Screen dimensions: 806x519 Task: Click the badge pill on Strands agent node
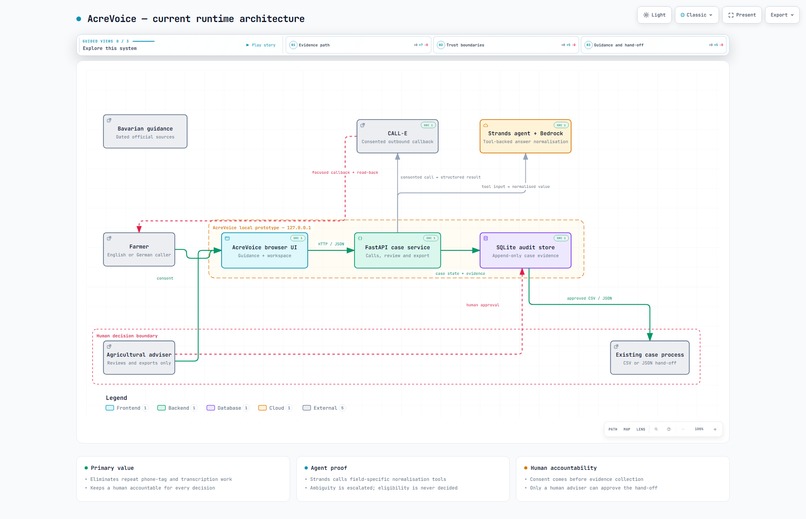(x=561, y=125)
